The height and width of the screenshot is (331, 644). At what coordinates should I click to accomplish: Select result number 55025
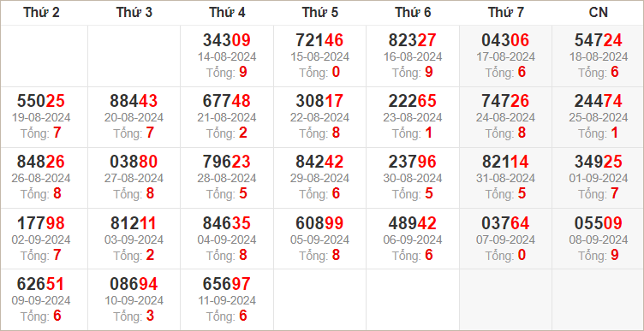(41, 101)
